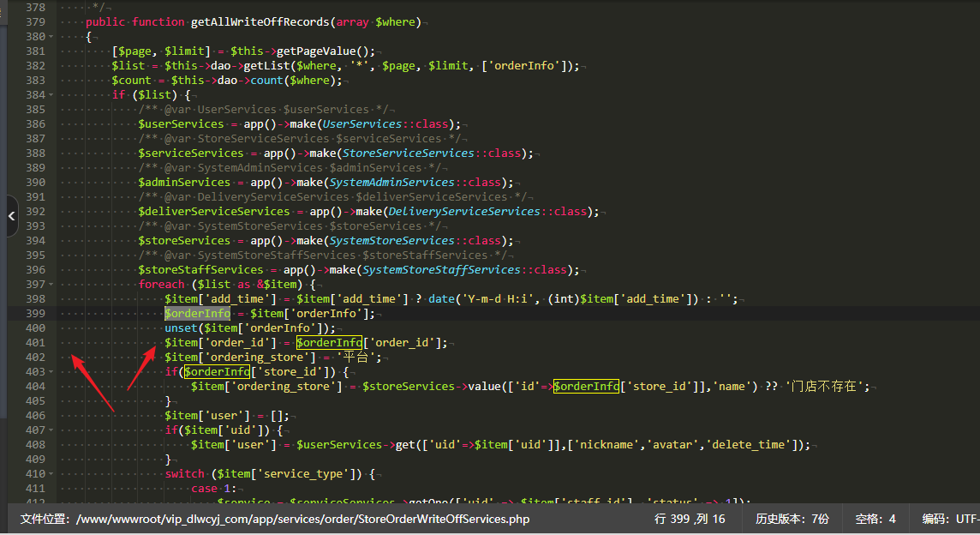The width and height of the screenshot is (980, 535).
Task: Collapse the if ($list) block at line 384
Action: coord(52,95)
